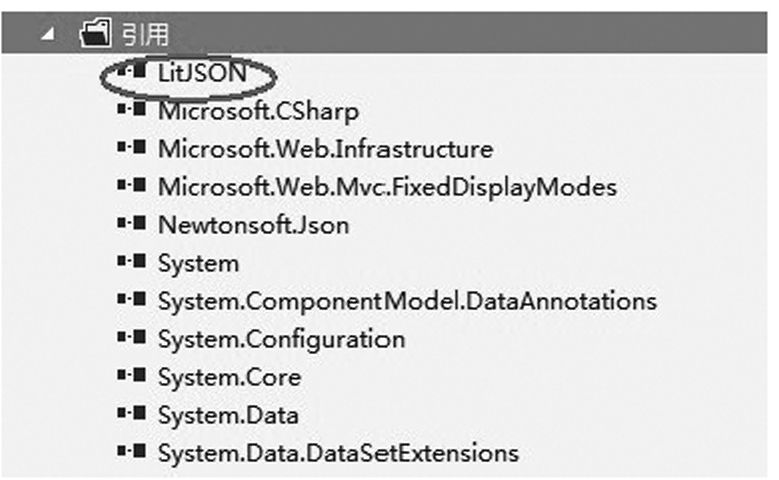Select the System.Data.DataSetExtensions reference

pyautogui.click(x=338, y=453)
